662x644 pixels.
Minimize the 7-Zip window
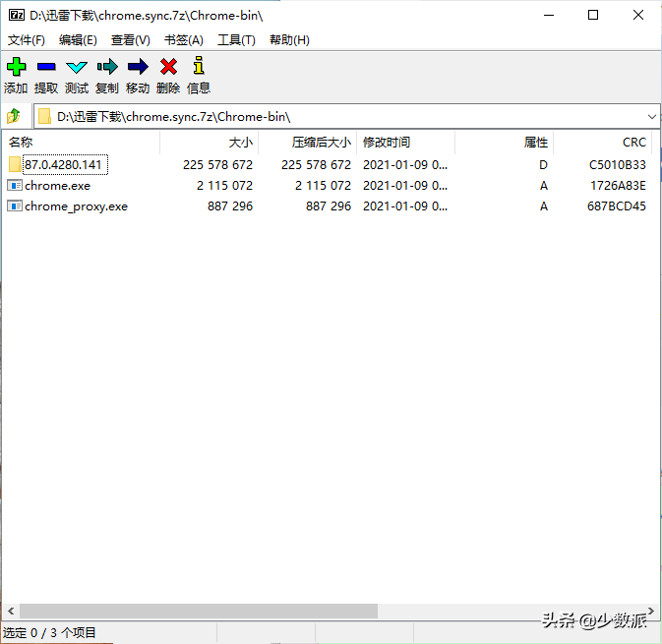[x=549, y=15]
